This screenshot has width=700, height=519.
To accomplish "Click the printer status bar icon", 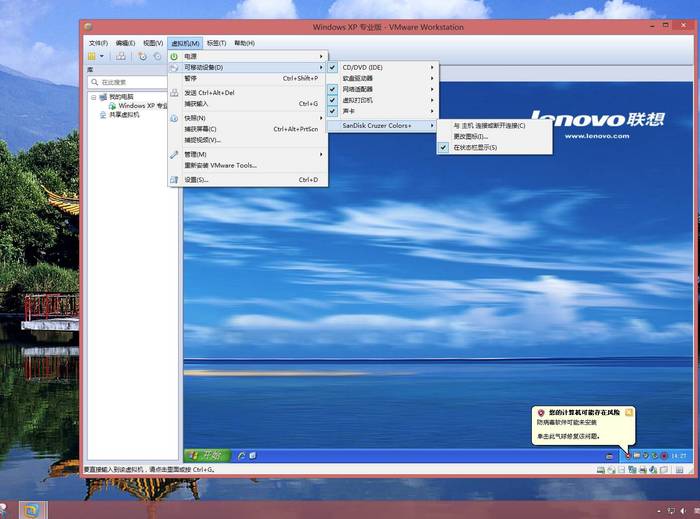I will tap(642, 470).
